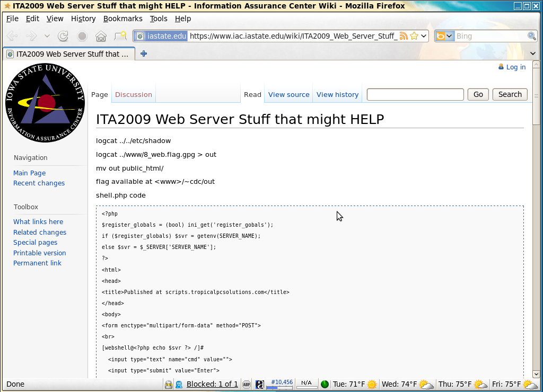Select the Read tab
The width and height of the screenshot is (543, 392).
[252, 94]
